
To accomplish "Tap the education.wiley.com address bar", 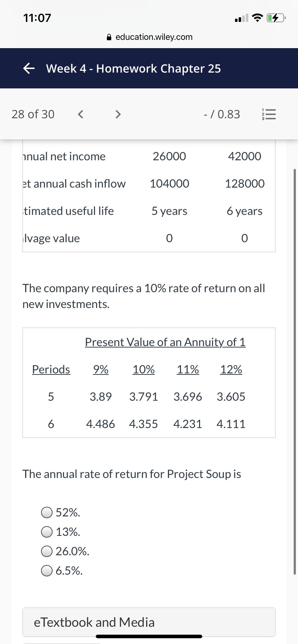I will click(150, 37).
